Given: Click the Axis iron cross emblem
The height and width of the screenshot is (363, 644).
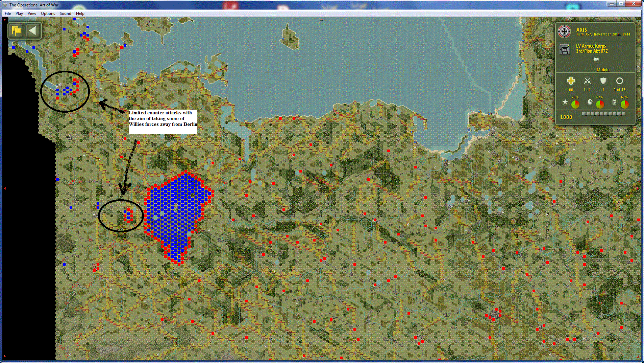Looking at the screenshot, I should click(x=564, y=31).
